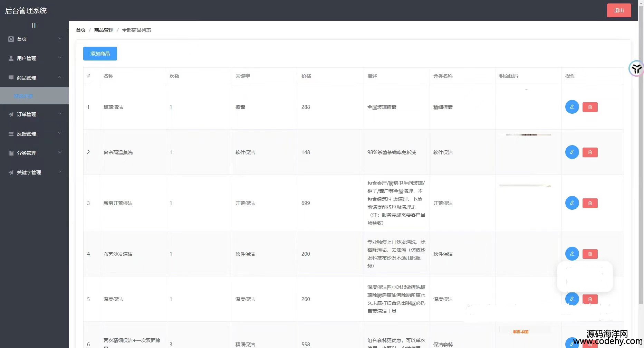Click the 操作 column header

(x=570, y=76)
